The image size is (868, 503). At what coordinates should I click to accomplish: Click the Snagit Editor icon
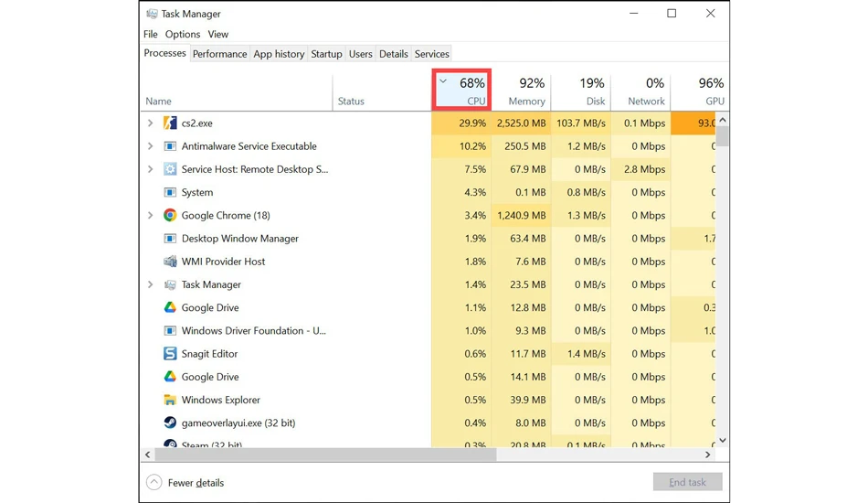[170, 353]
